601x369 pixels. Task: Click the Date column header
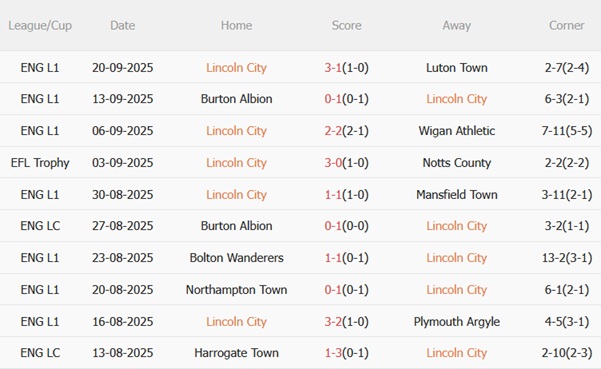tap(123, 26)
